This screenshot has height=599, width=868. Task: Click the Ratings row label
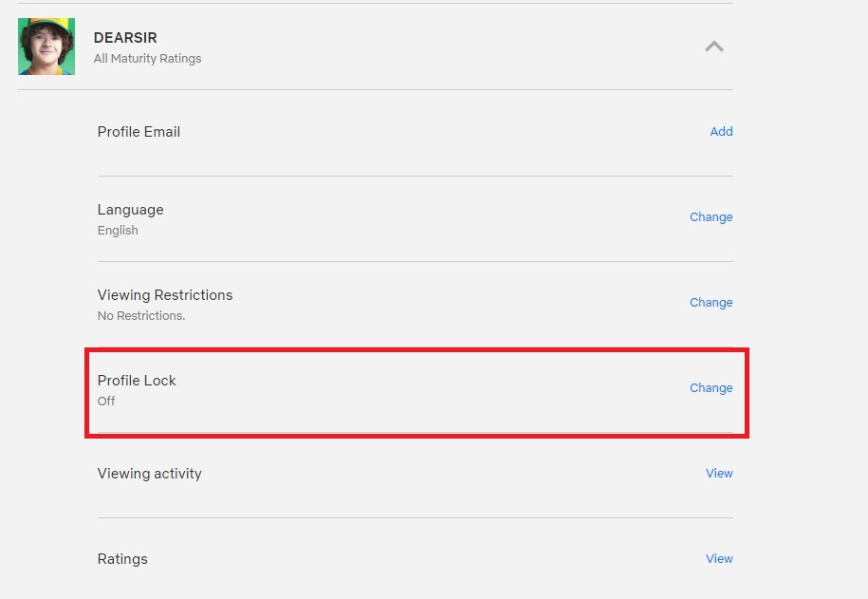click(x=122, y=559)
